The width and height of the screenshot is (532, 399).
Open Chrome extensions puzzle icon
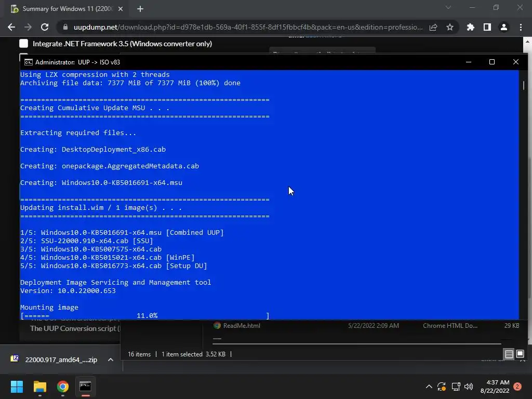471,27
